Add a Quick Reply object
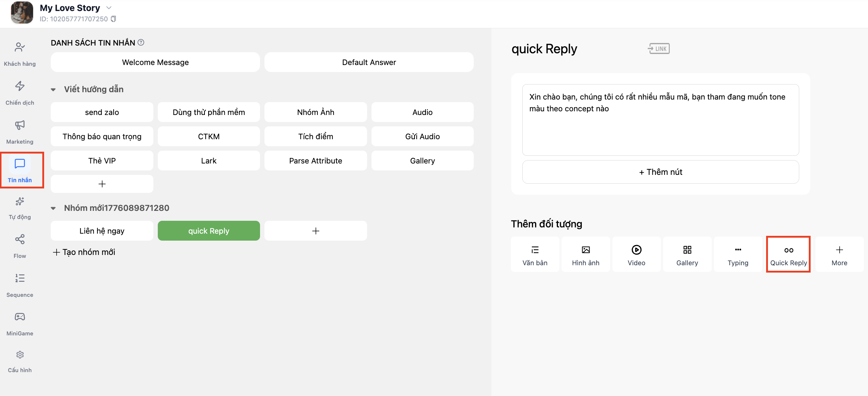 [x=789, y=254]
